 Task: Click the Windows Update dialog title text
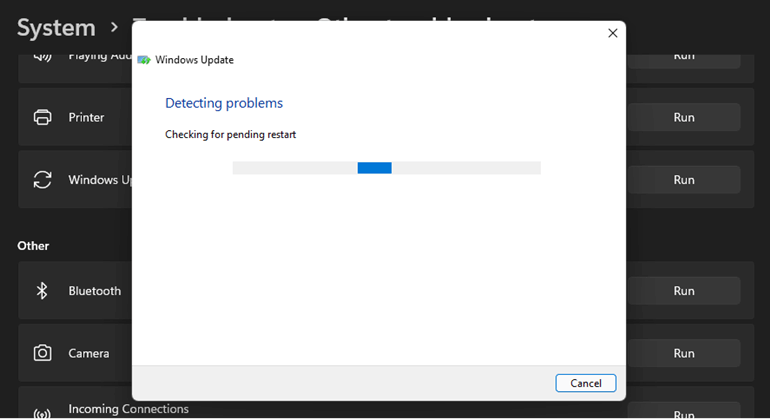[x=194, y=60]
